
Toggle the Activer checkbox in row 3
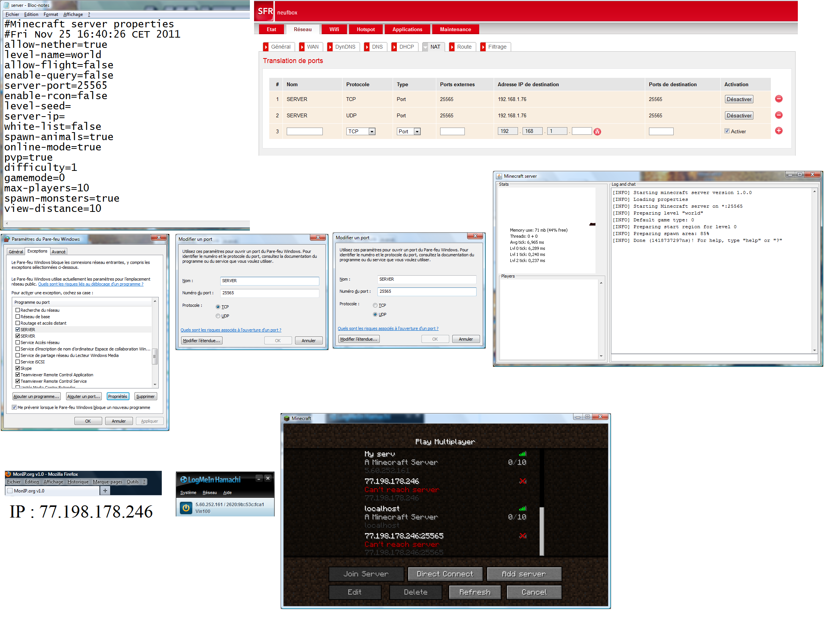(x=727, y=131)
